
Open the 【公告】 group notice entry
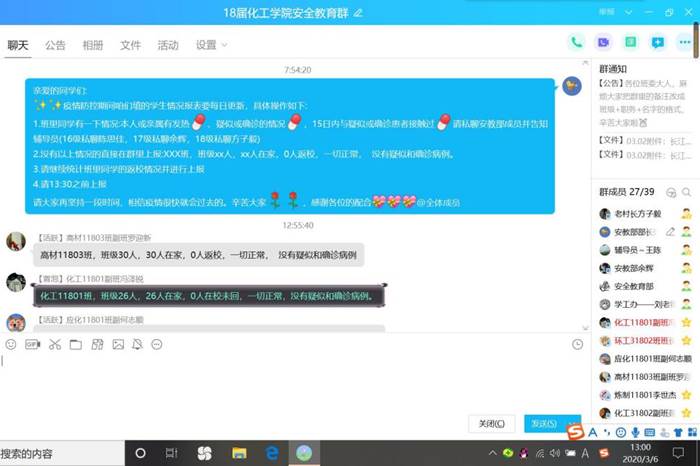pos(643,103)
